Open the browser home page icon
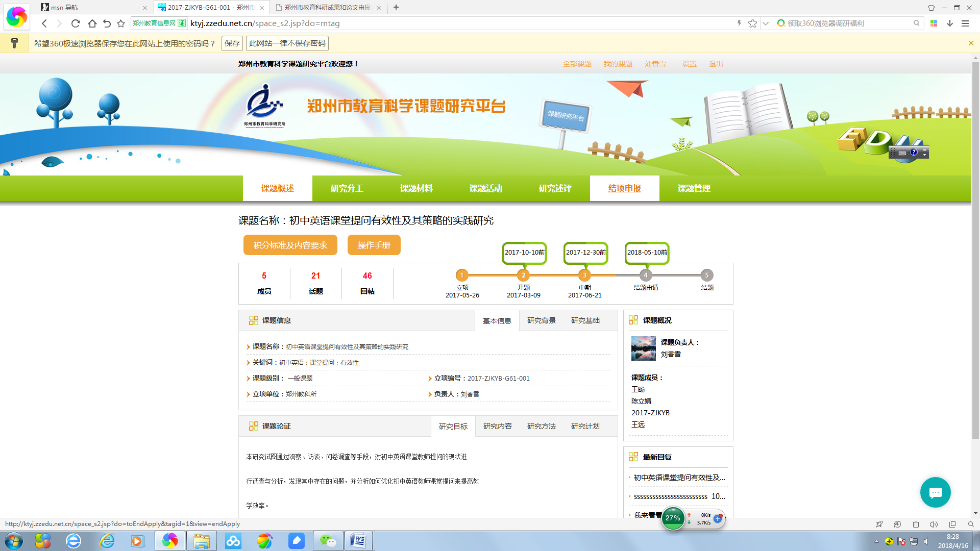Image resolution: width=980 pixels, height=551 pixels. click(x=92, y=23)
